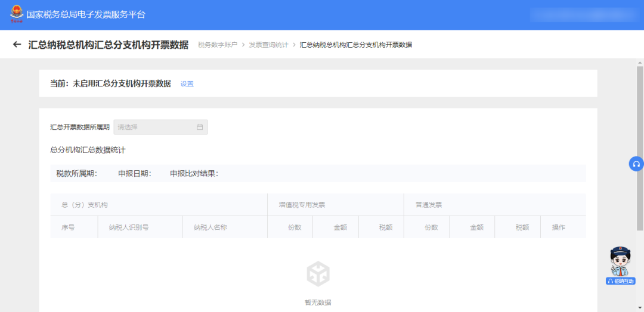Click the 汇总开票数据所属期 field label

pyautogui.click(x=80, y=127)
